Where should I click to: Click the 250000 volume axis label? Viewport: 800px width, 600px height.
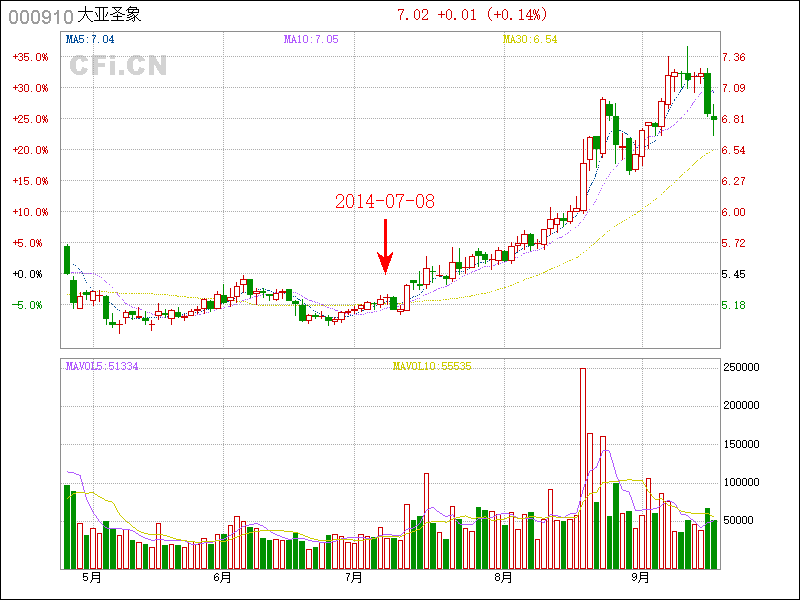[741, 367]
